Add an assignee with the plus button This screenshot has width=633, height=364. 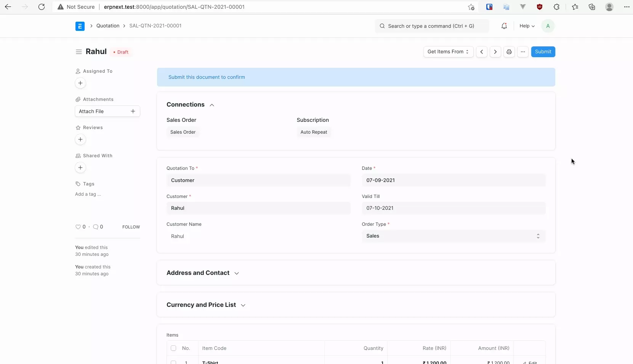tap(80, 83)
